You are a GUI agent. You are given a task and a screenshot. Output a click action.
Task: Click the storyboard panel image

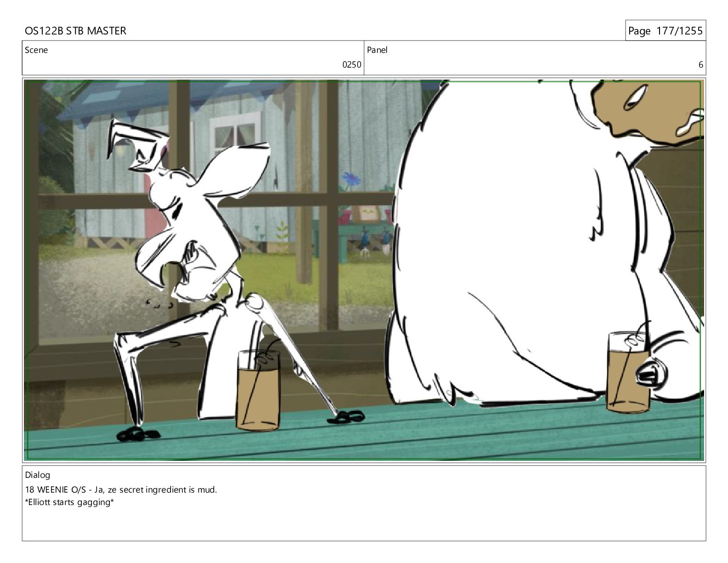(364, 270)
